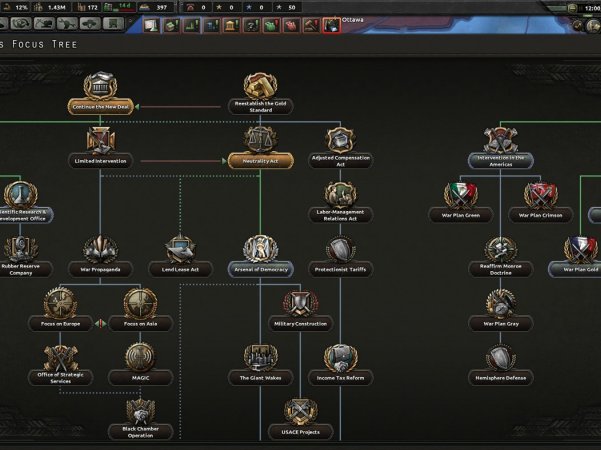The width and height of the screenshot is (601, 450).
Task: Open the red-highlighted alert beside Ottawa
Action: pyautogui.click(x=331, y=25)
